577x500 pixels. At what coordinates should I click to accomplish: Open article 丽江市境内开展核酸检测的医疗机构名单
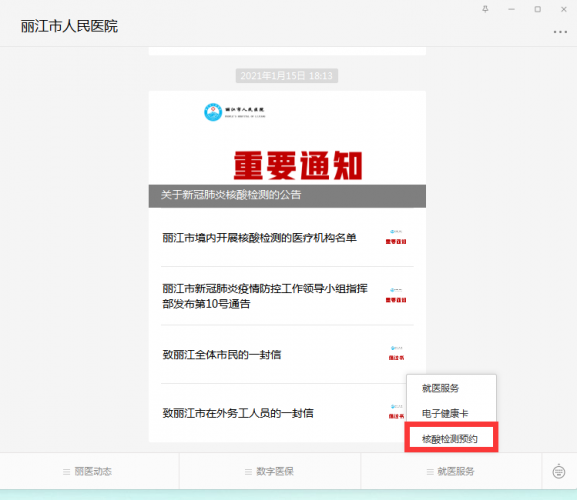[287, 238]
